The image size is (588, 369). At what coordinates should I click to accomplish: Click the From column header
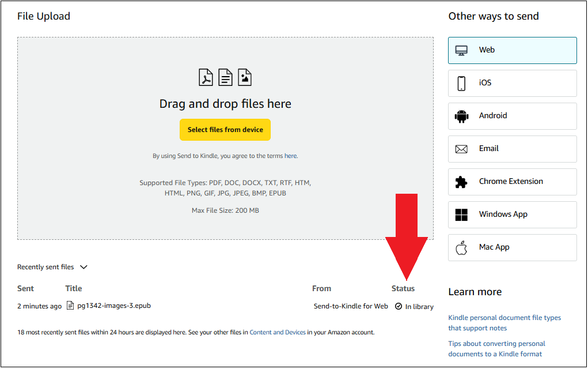coord(321,288)
